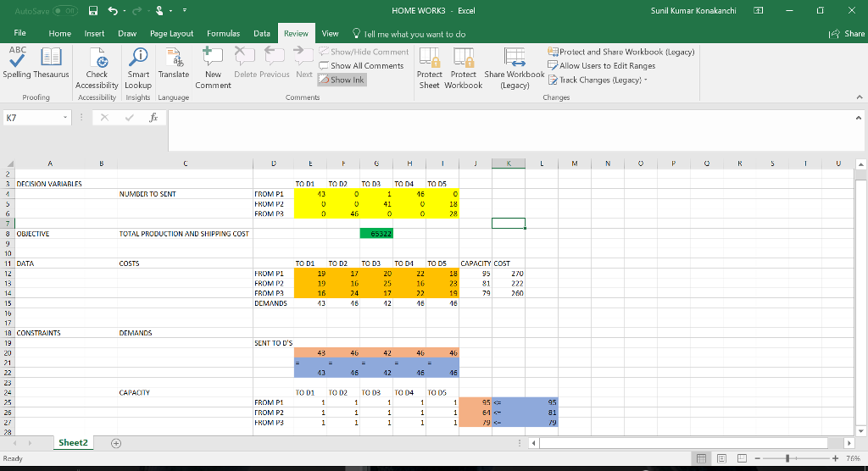868x471 pixels.
Task: Click the Insert Function fx icon
Action: [x=153, y=118]
